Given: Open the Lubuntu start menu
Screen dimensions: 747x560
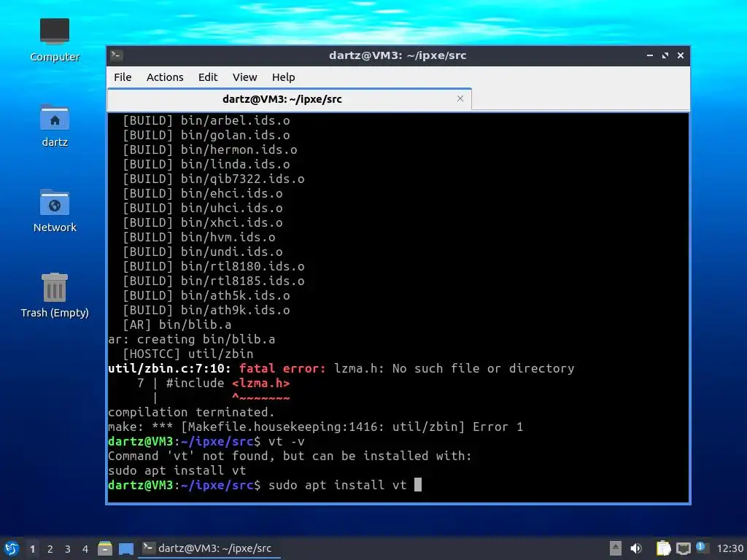Looking at the screenshot, I should (12, 548).
